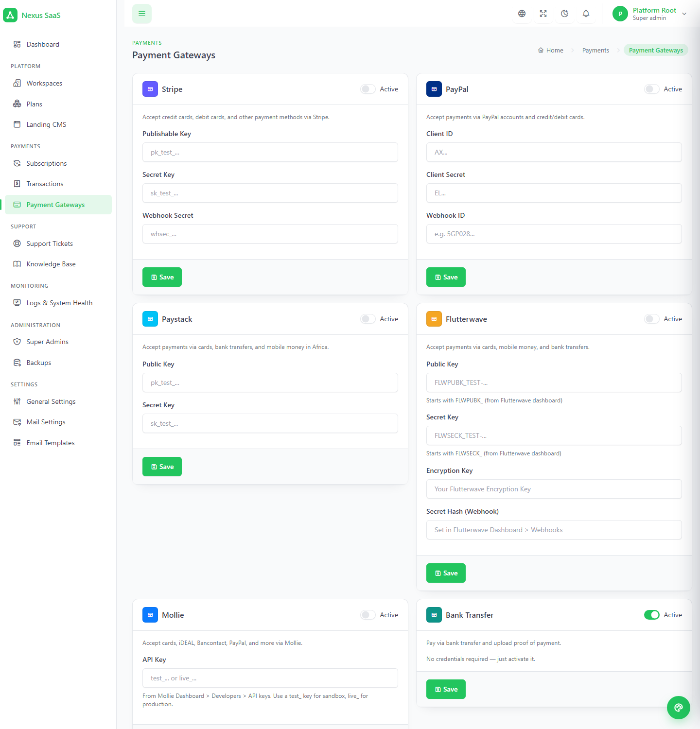Select Payment Gateways sidebar item
This screenshot has width=700, height=729.
(x=58, y=205)
